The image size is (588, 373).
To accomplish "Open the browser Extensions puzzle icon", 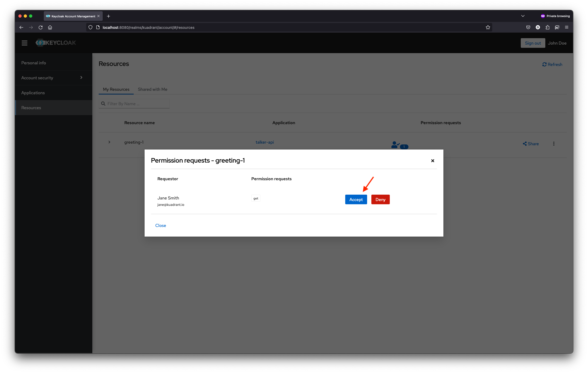I will [x=547, y=27].
